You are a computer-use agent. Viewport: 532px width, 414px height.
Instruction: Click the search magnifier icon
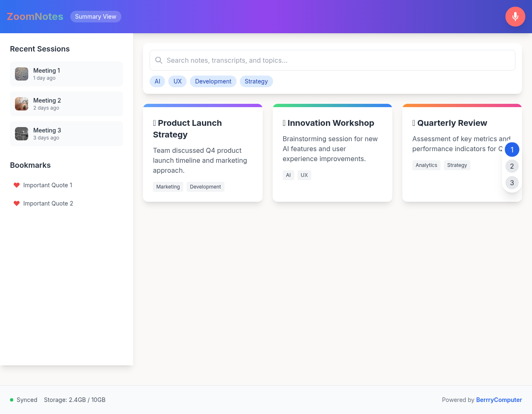[159, 60]
